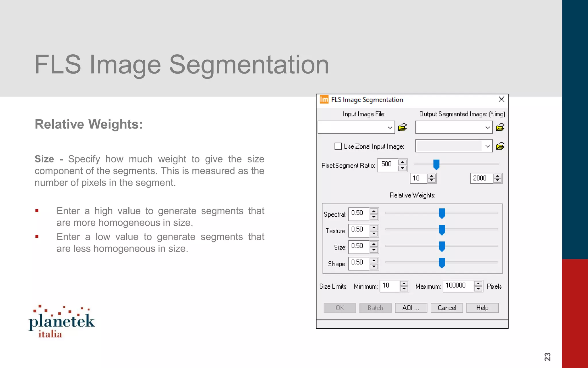588x368 pixels.
Task: Close the FLS Image Segmentation dialog
Action: click(x=501, y=99)
